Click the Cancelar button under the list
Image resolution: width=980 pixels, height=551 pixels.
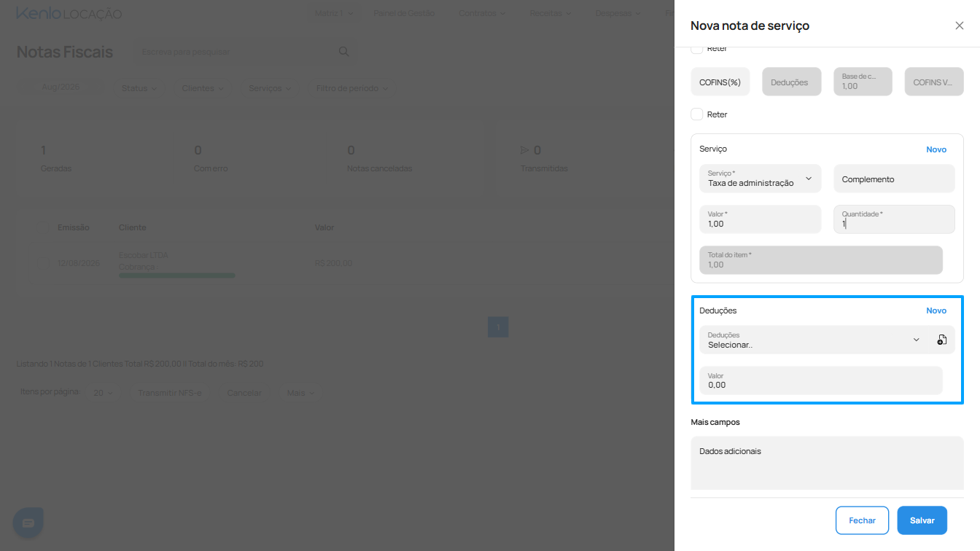244,393
